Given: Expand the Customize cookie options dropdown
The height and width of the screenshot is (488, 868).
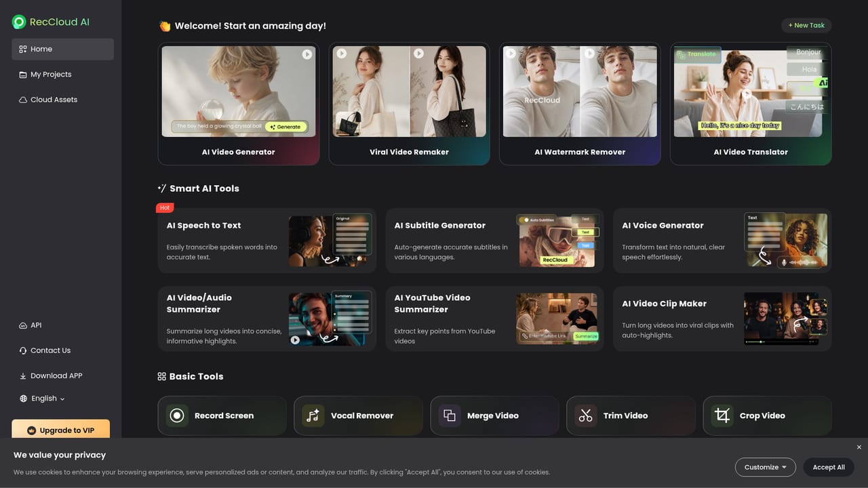Looking at the screenshot, I should point(766,467).
